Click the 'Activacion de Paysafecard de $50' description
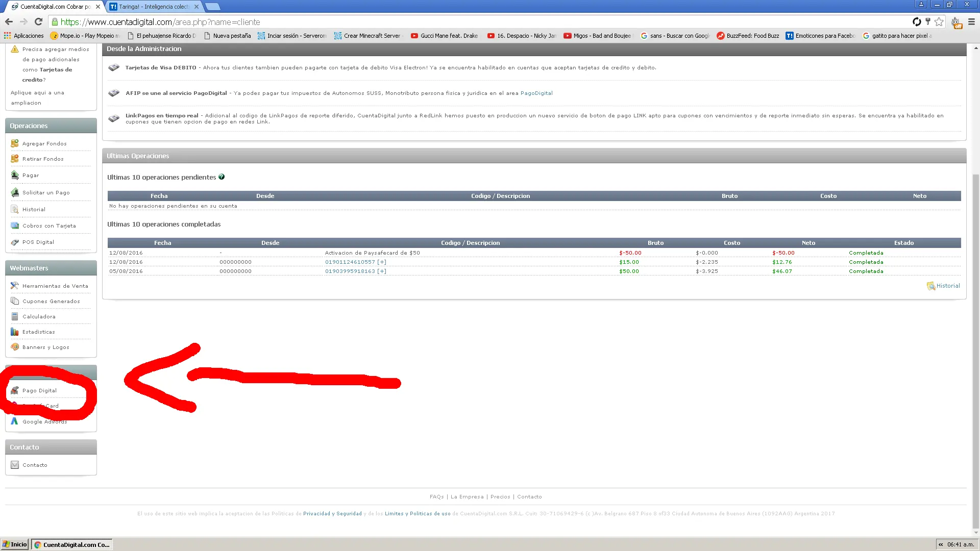 point(372,253)
